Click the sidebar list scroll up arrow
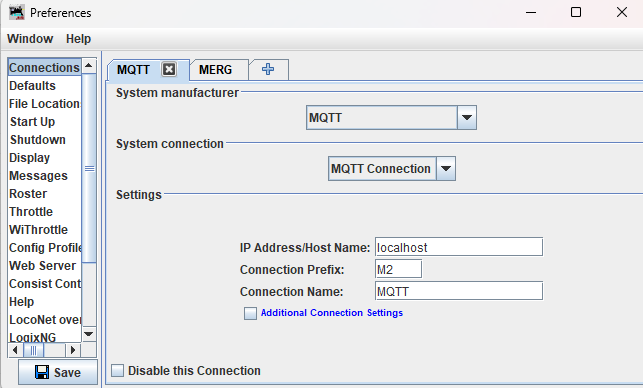The width and height of the screenshot is (643, 388). click(x=89, y=66)
